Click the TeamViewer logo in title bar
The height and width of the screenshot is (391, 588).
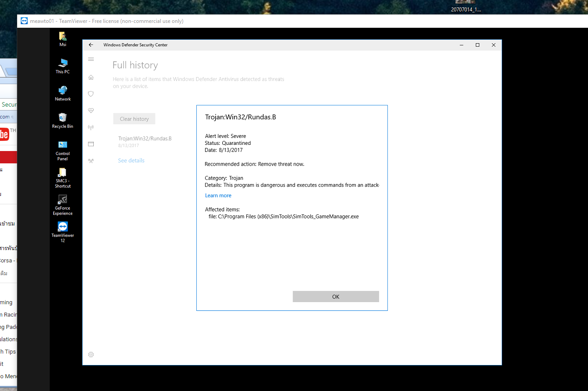coord(24,21)
